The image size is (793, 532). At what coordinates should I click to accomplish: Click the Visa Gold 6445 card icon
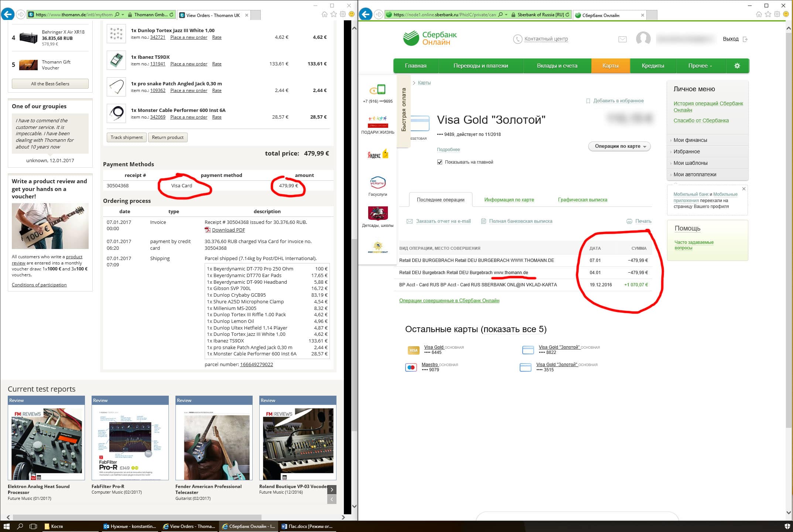413,350
